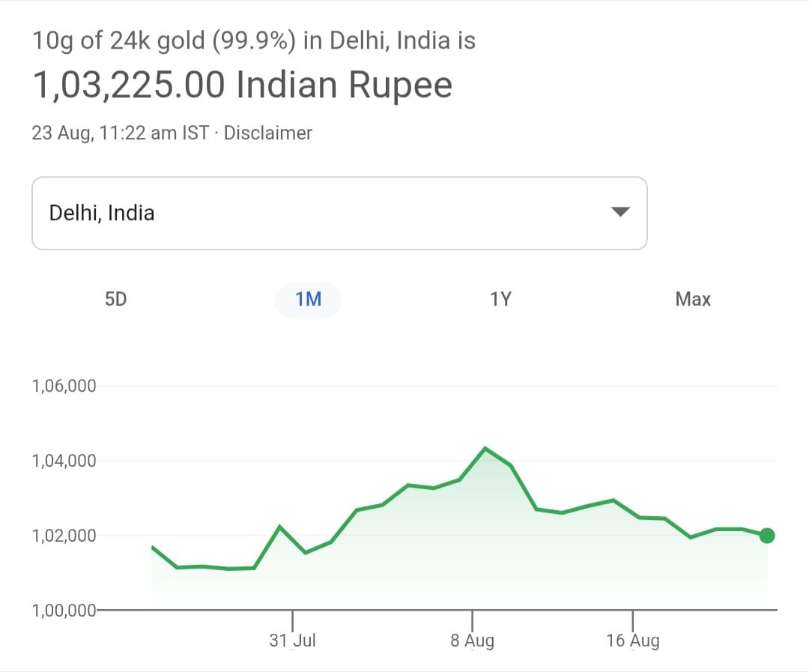Click the dropdown arrow triangle icon
The width and height of the screenshot is (809, 672).
[x=619, y=212]
